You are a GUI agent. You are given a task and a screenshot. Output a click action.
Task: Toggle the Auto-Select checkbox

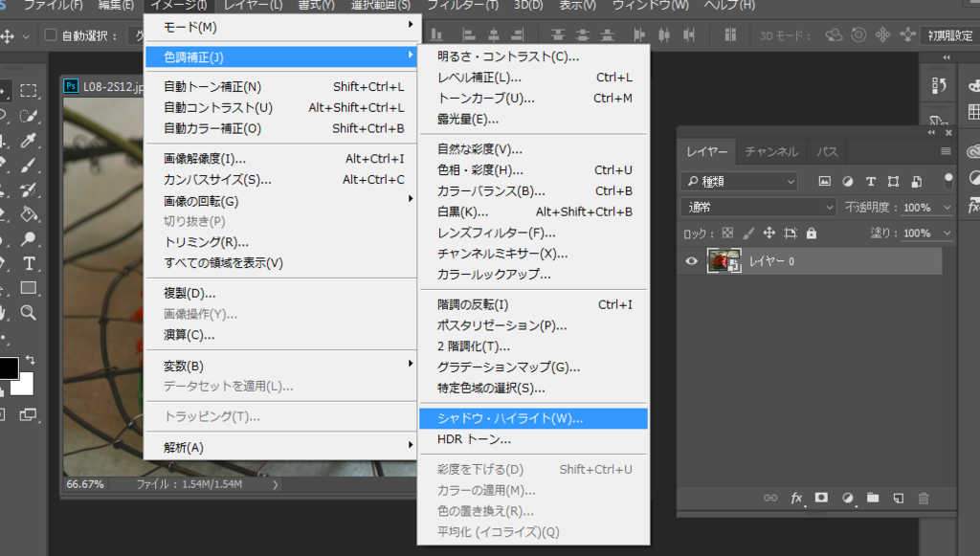point(51,35)
